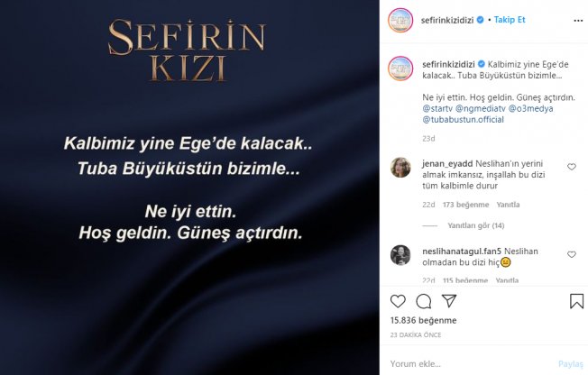Visit the @startv mention link
This screenshot has height=375, width=588.
[437, 109]
